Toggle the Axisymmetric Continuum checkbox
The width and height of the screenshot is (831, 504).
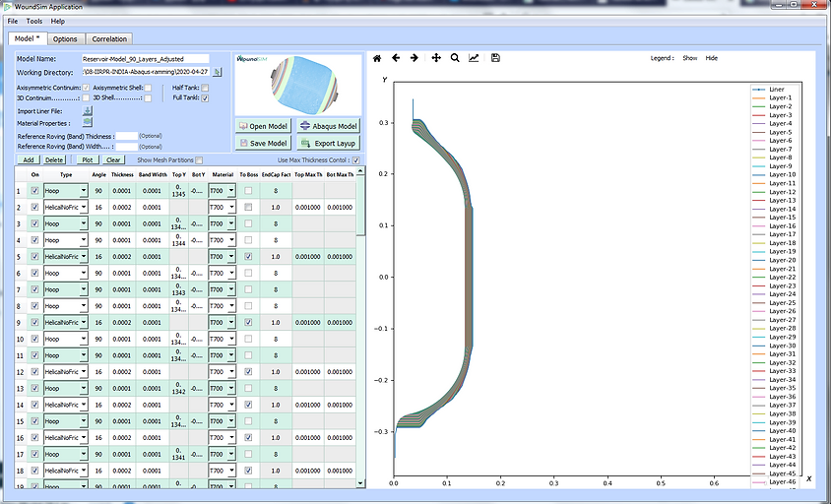coord(86,88)
